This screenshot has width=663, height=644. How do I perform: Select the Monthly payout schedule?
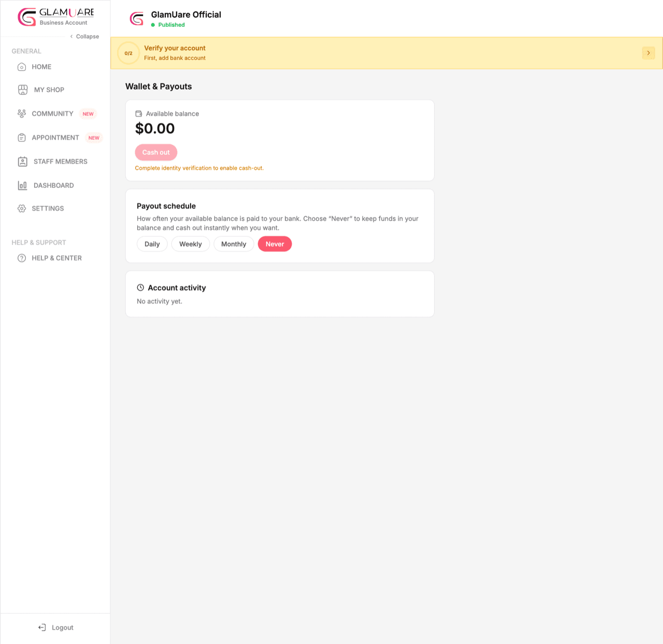click(234, 244)
